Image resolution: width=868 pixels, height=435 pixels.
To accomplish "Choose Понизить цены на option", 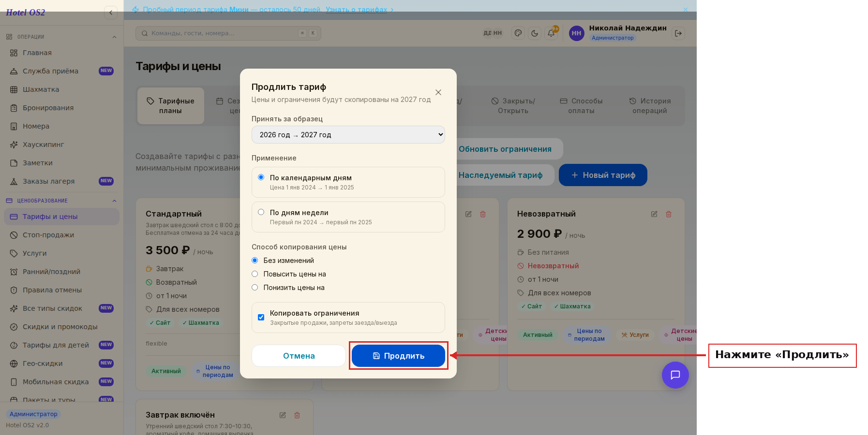I will click(255, 288).
